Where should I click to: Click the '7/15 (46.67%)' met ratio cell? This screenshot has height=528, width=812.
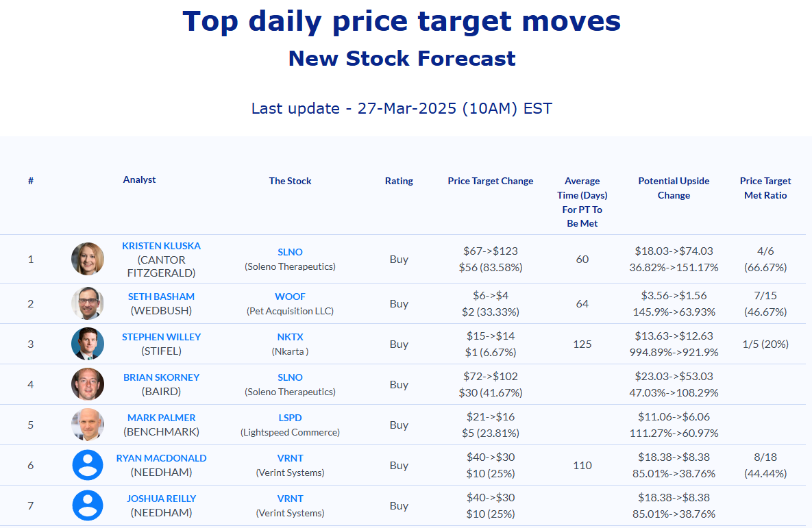(x=765, y=304)
